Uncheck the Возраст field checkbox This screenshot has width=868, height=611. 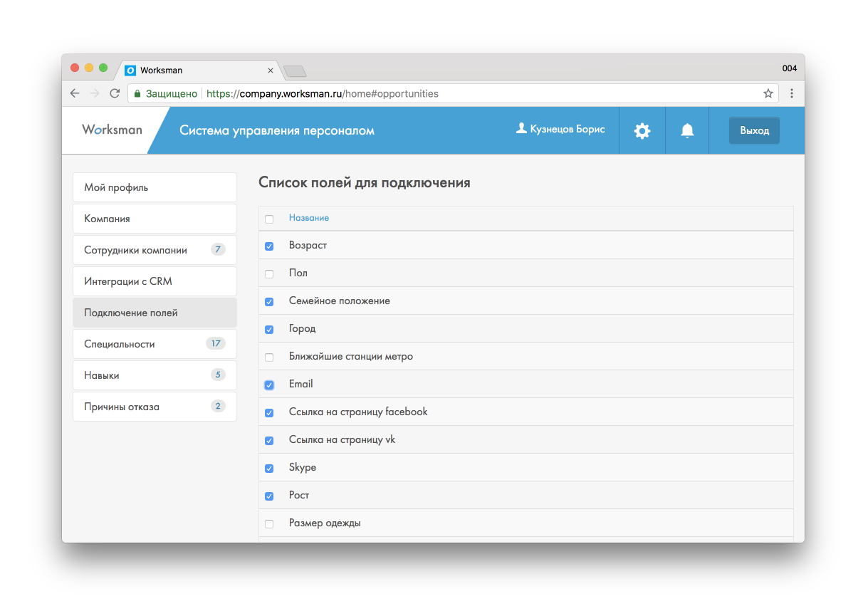269,246
